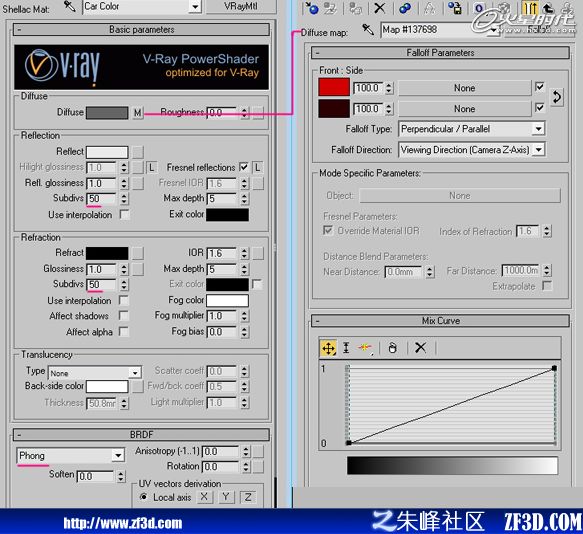Click Material ID Channel zero icon
The height and width of the screenshot is (534, 583).
[479, 7]
